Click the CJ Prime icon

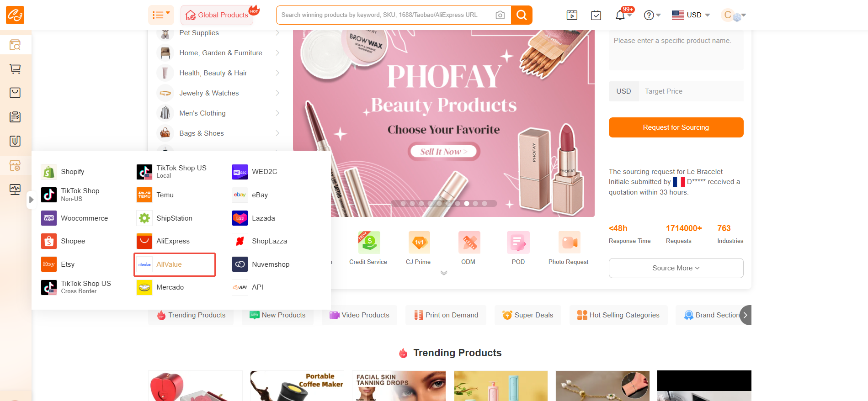(x=419, y=243)
